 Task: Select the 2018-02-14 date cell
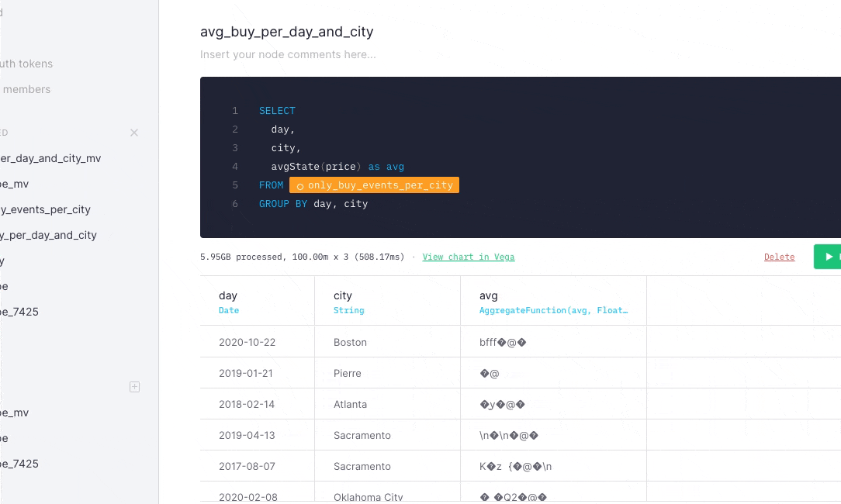[247, 405]
